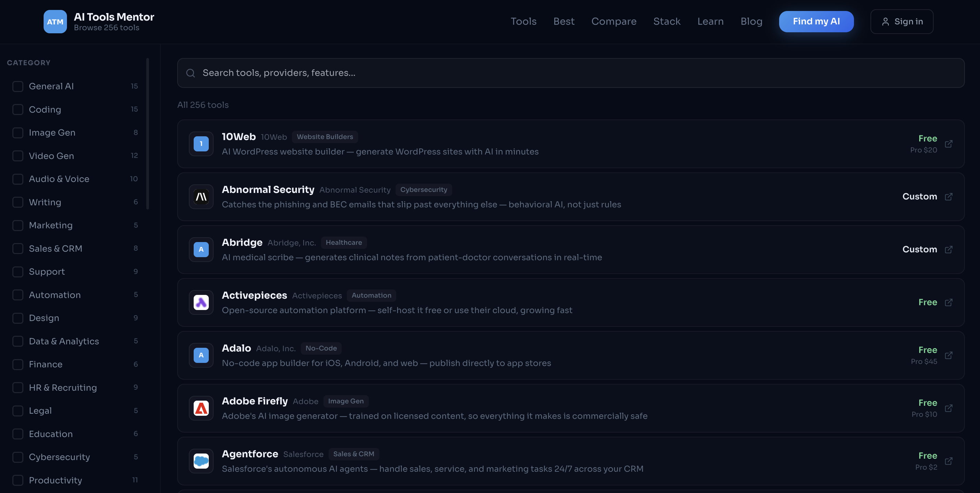Open Abridge via its external link icon
This screenshot has width=980, height=493.
[x=949, y=250]
